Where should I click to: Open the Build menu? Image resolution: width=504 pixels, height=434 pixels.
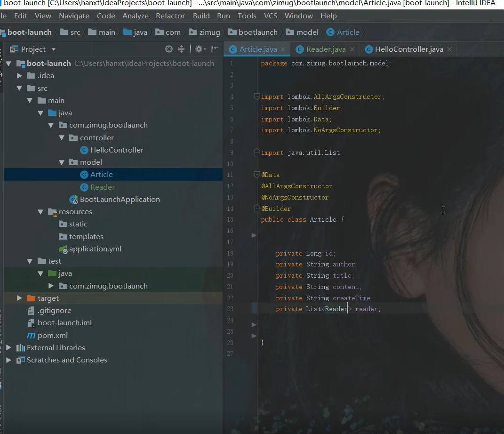(201, 16)
